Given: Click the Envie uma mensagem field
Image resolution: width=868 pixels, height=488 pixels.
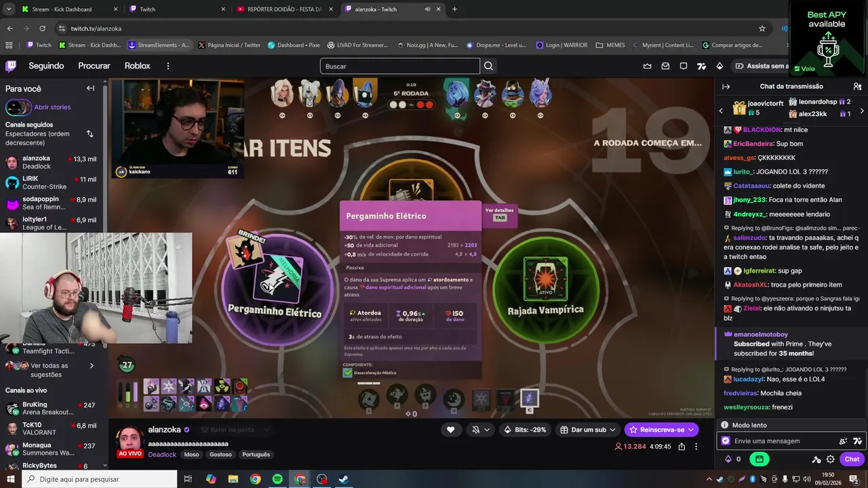Looking at the screenshot, I should (783, 441).
